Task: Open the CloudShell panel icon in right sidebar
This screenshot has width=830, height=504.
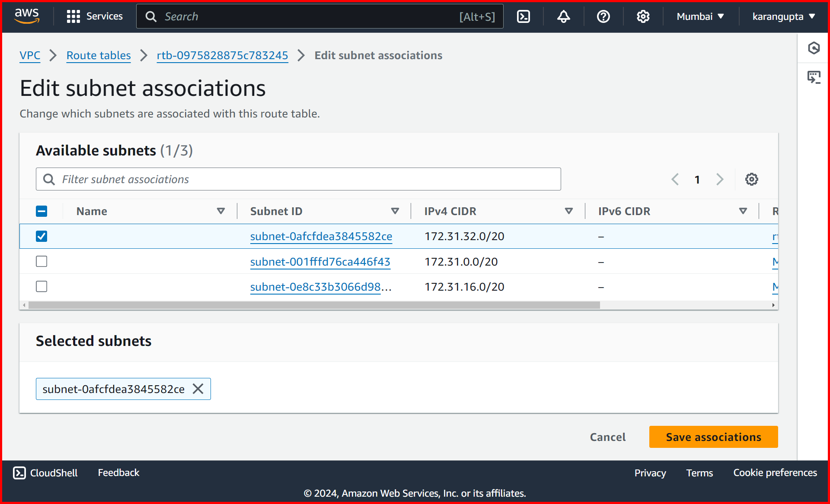Action: tap(814, 77)
